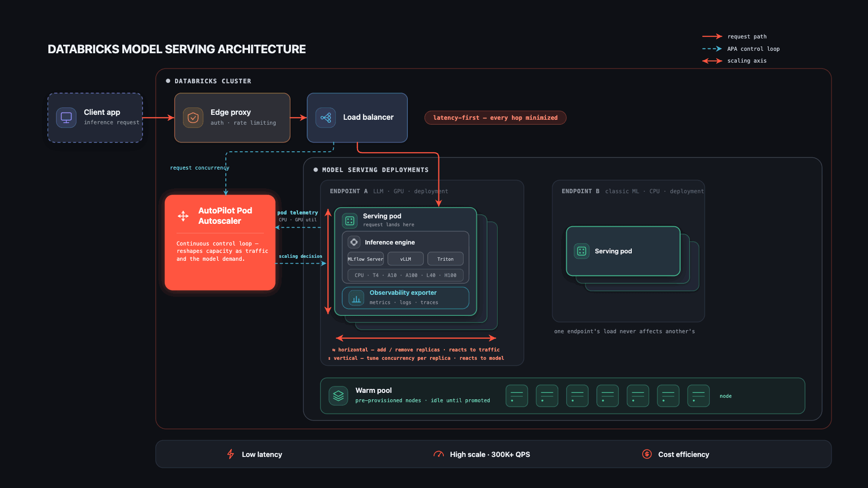Screen dimensions: 868x488
Task: Select the Endpoint A Serving pod icon
Action: coord(350,221)
